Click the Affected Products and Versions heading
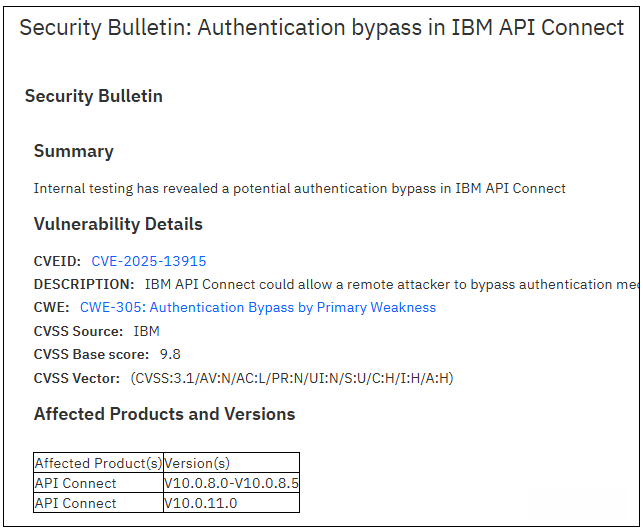Screen dimensions: 643x532 click(165, 414)
